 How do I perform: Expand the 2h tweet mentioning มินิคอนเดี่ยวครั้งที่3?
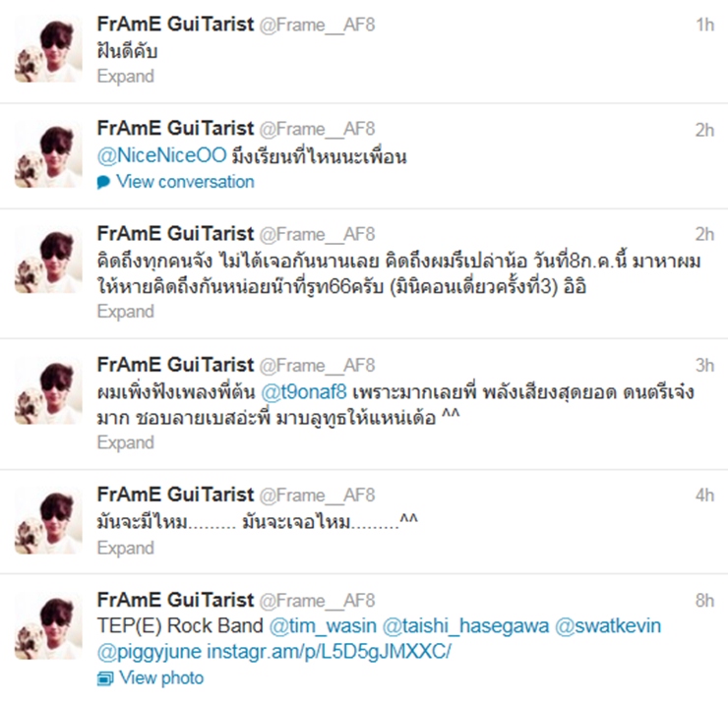coord(125,312)
